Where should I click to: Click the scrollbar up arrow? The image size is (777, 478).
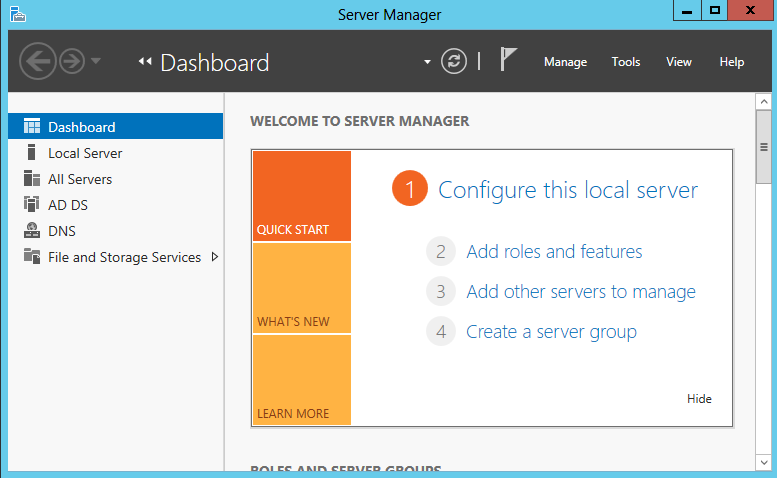(764, 102)
